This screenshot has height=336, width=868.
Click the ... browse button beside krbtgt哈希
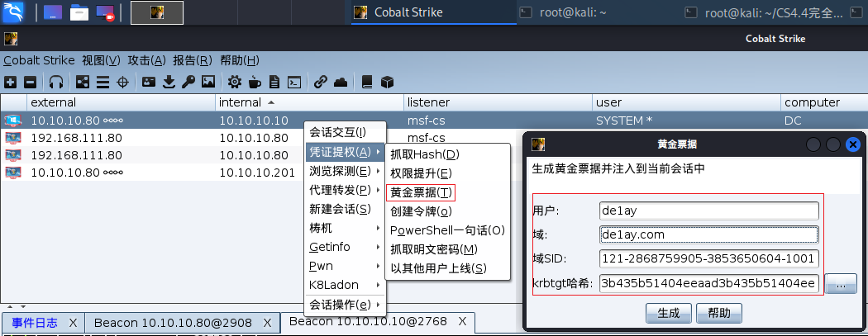pyautogui.click(x=841, y=284)
